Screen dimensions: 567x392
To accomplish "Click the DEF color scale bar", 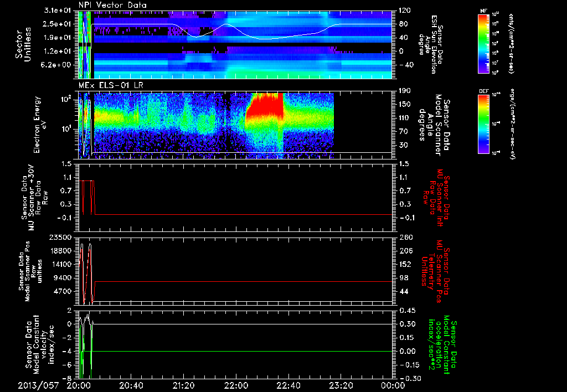I will pyautogui.click(x=483, y=124).
